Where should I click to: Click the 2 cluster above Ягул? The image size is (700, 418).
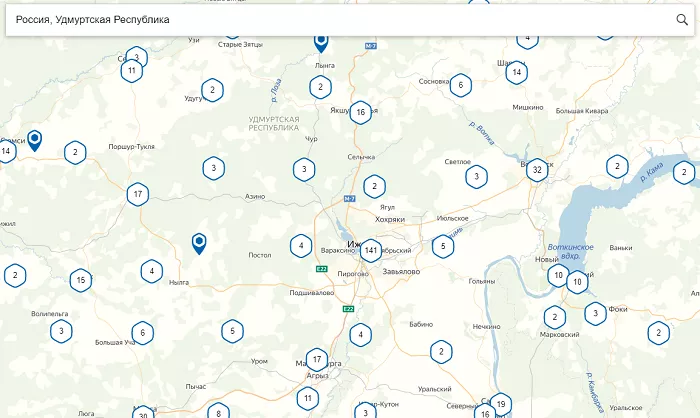(374, 186)
